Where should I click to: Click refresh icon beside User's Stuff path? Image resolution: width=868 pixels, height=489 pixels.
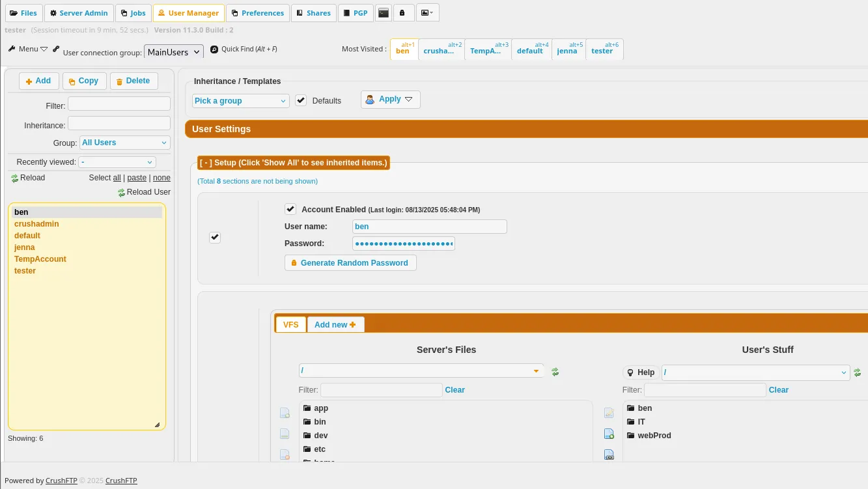click(858, 372)
